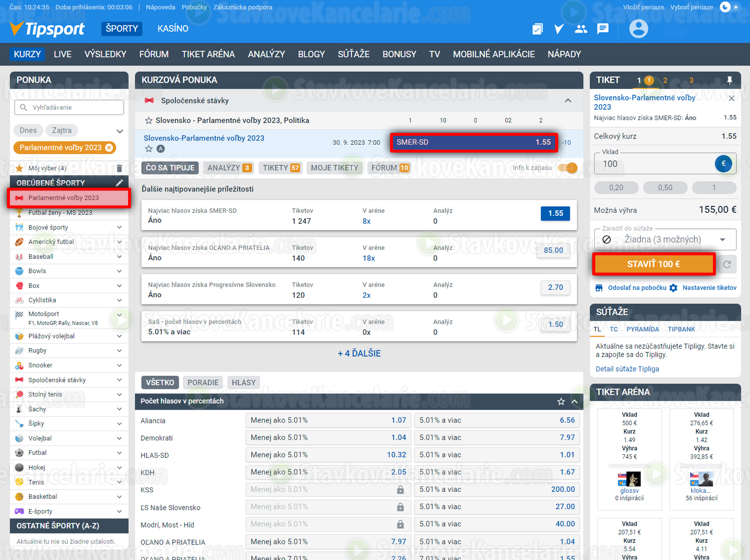Show + 4 ĎALŠIE opportunities

(359, 353)
